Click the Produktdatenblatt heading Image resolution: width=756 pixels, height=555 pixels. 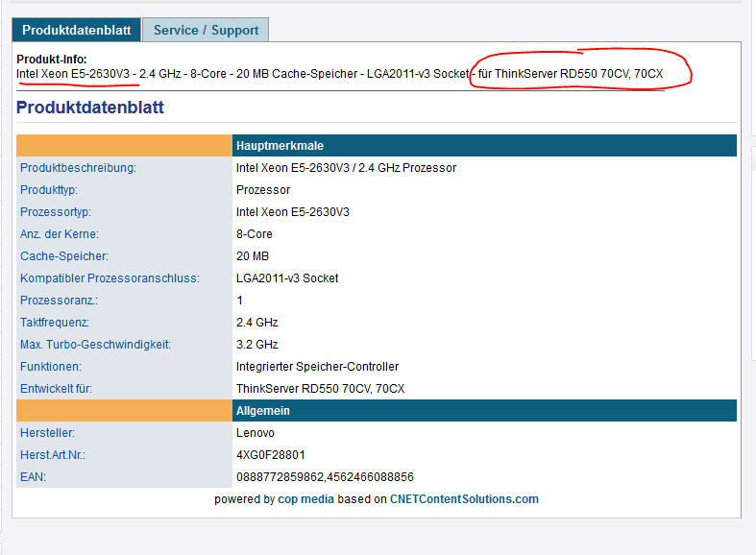tap(90, 107)
